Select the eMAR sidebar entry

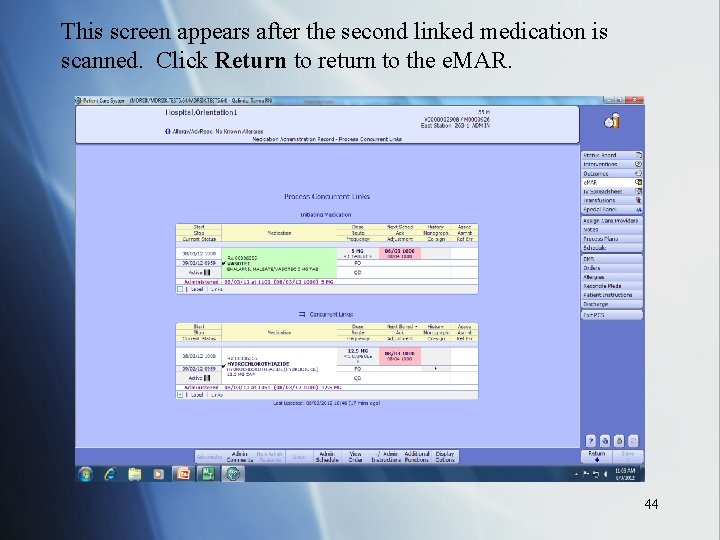pos(612,182)
